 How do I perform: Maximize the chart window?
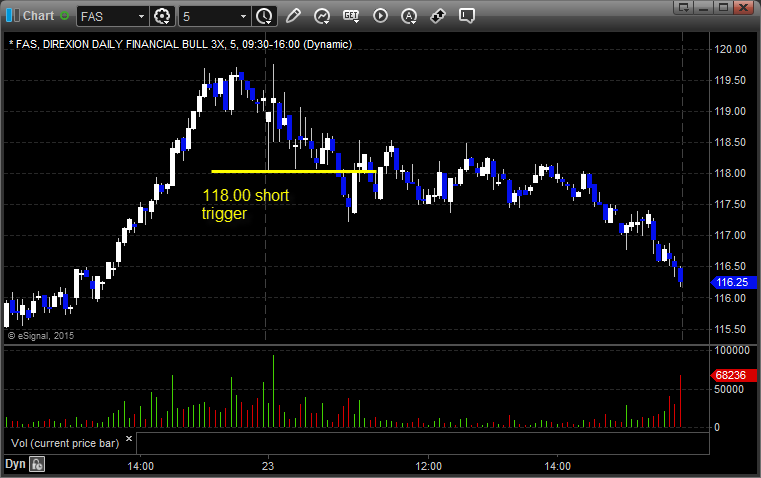723,7
